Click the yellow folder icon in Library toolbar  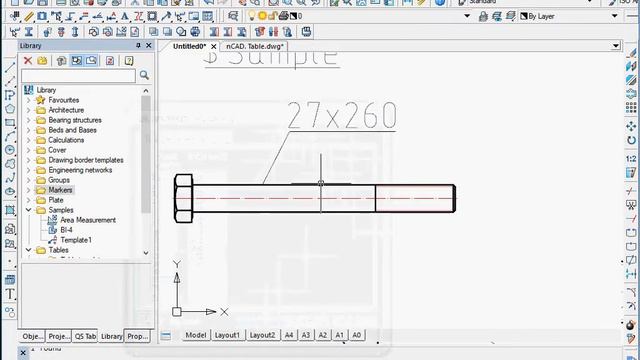(42, 61)
